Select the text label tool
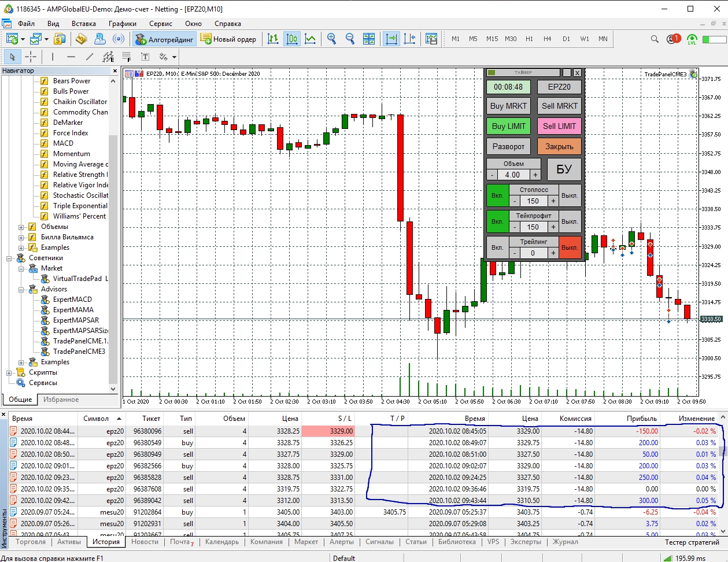The width and height of the screenshot is (728, 562). tap(145, 57)
